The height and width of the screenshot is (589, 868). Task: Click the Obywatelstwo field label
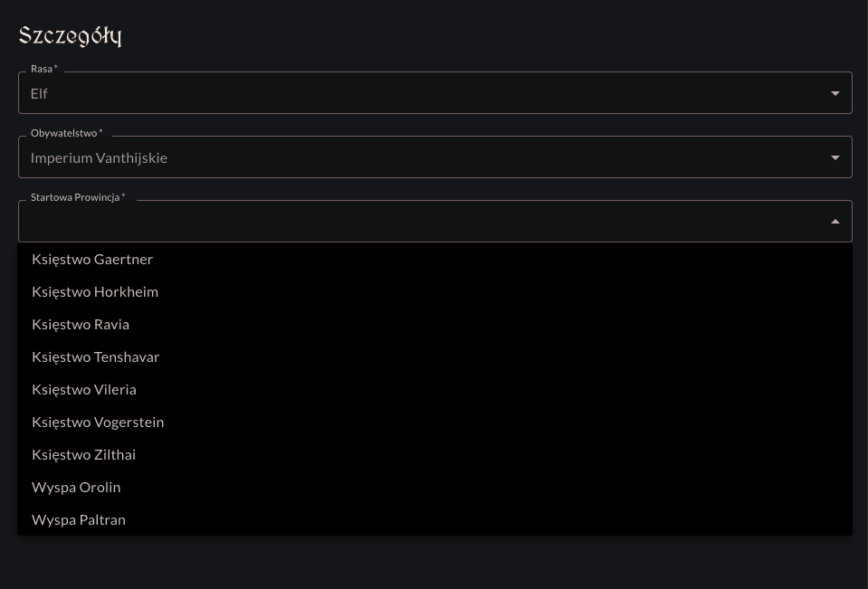point(66,133)
